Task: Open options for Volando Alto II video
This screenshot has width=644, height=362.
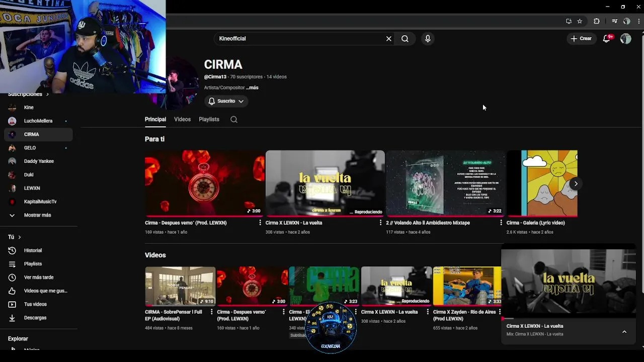Action: click(501, 223)
